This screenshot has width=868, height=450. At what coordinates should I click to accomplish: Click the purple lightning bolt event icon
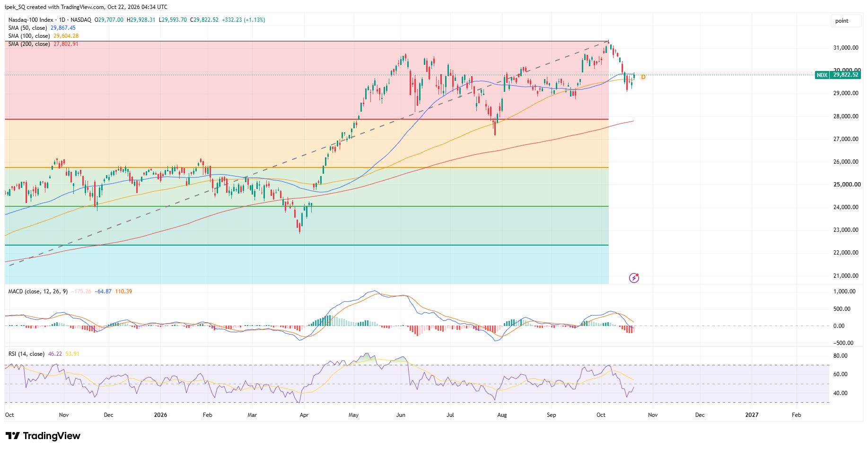click(x=634, y=278)
